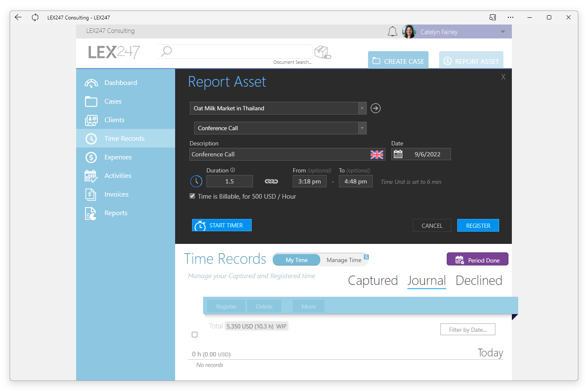Open the title bar more options ellipsis
This screenshot has width=588, height=391.
pos(511,17)
